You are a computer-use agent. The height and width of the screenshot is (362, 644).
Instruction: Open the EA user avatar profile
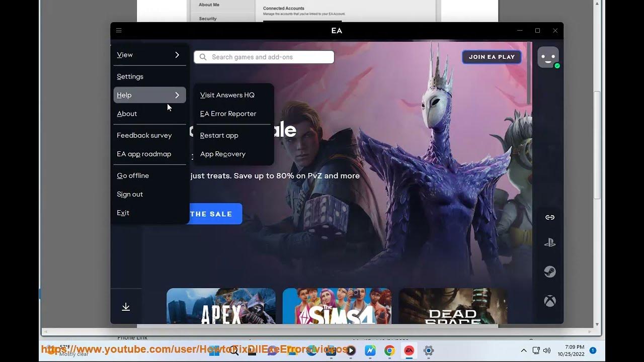[548, 57]
